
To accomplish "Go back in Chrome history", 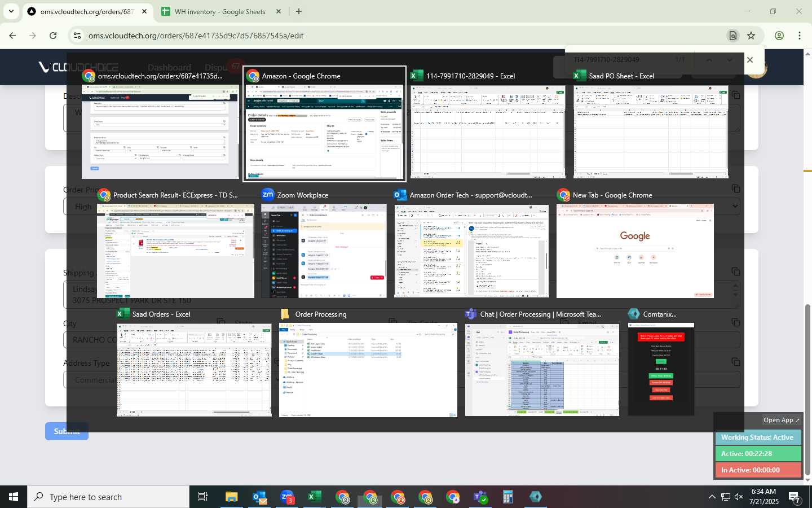I will (12, 36).
